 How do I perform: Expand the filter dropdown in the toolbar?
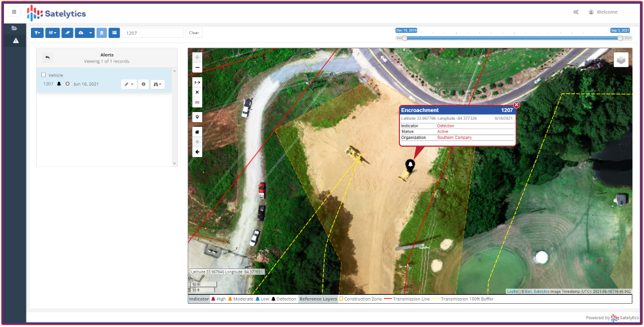[37, 33]
